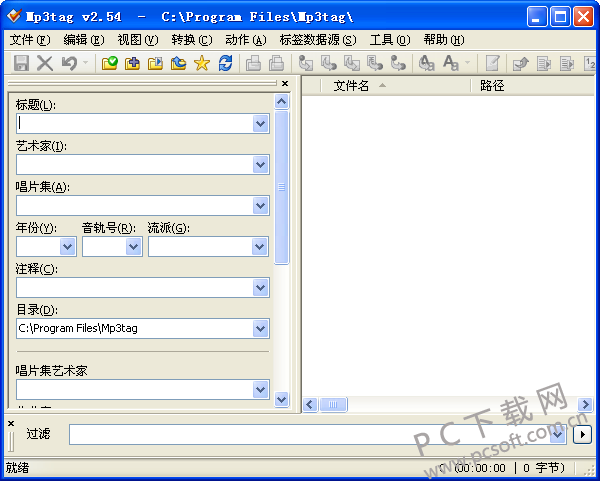Open the 文件(F) menu
The image size is (600, 481).
(x=30, y=40)
